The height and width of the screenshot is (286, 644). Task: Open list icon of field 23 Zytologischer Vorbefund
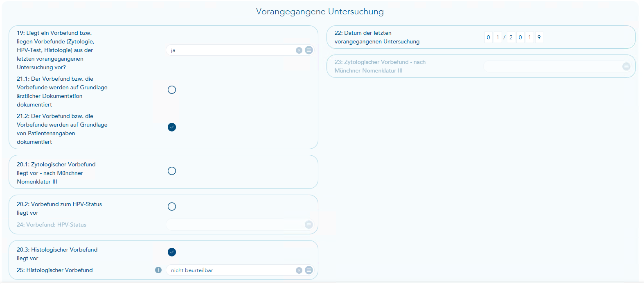pos(626,66)
